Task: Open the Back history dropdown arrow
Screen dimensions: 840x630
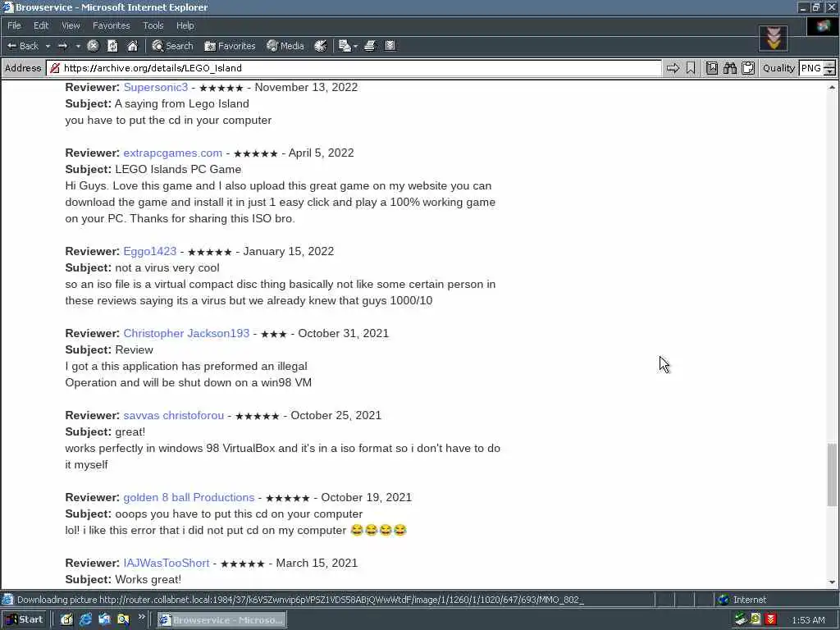Action: [48, 46]
